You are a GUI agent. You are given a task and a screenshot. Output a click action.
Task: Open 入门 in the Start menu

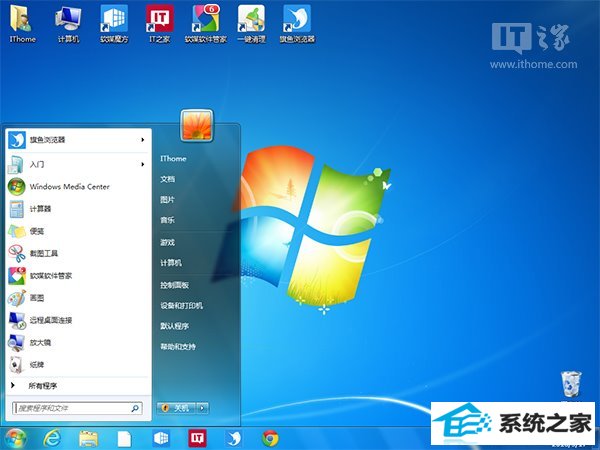73,164
